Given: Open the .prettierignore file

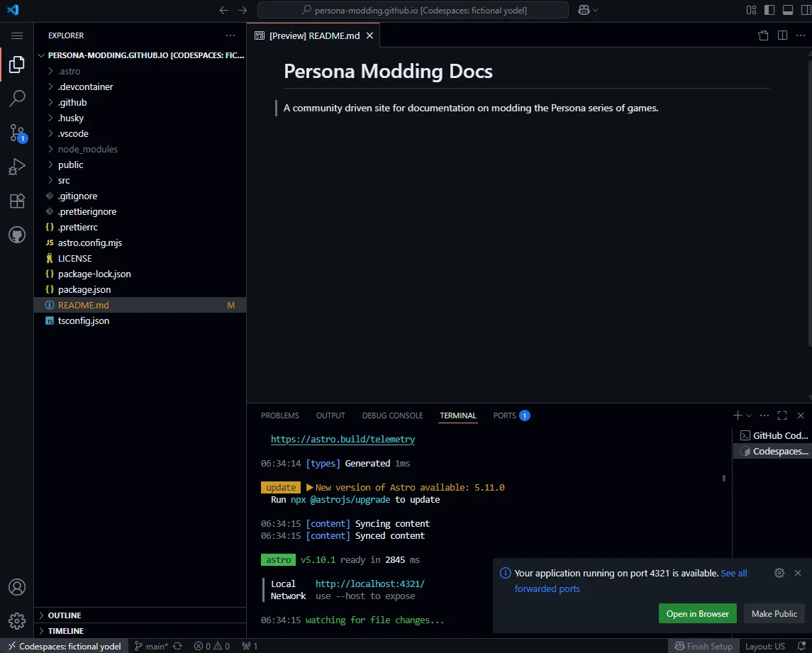Looking at the screenshot, I should click(140, 212).
